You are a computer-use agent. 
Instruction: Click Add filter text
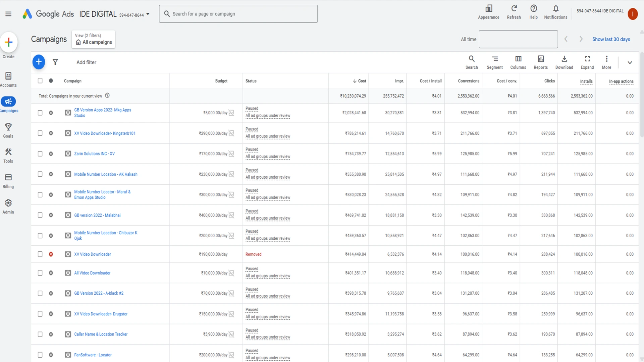point(86,62)
